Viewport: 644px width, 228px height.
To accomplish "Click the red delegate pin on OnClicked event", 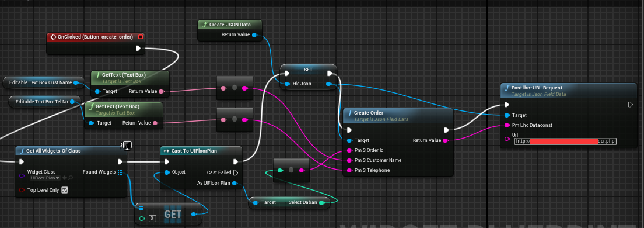I will (x=141, y=37).
